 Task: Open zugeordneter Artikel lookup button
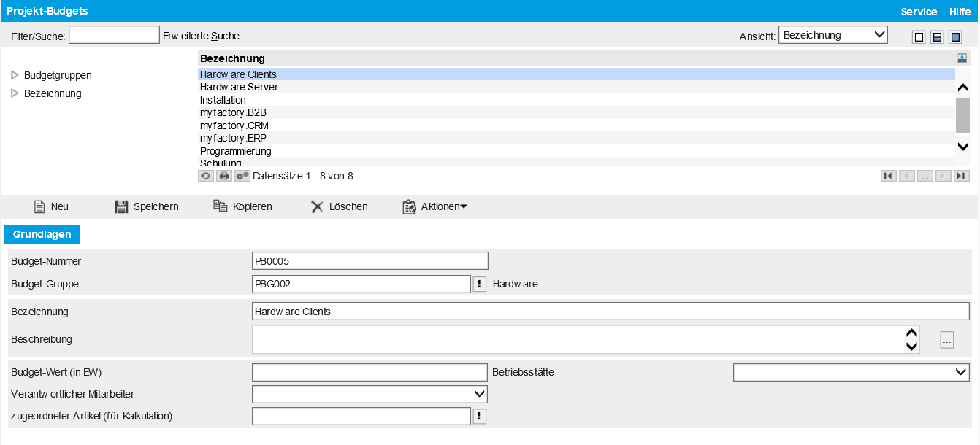click(x=479, y=417)
